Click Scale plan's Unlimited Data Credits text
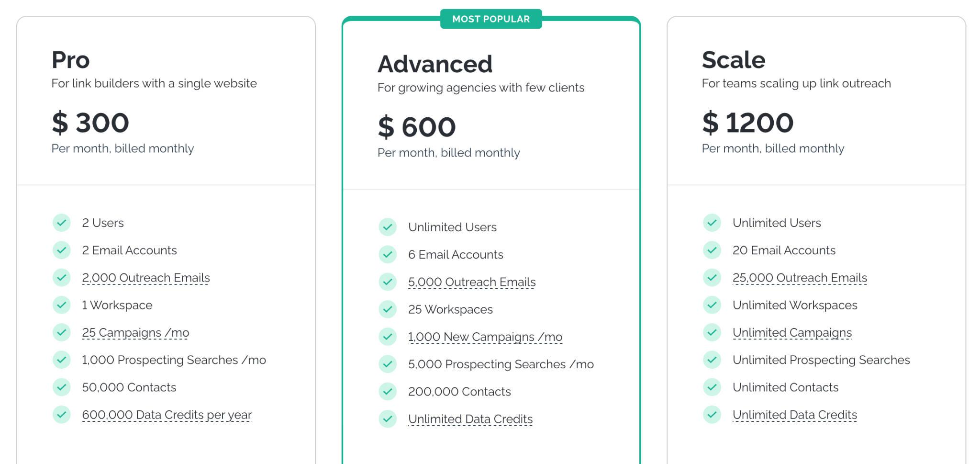980x464 pixels. click(795, 415)
